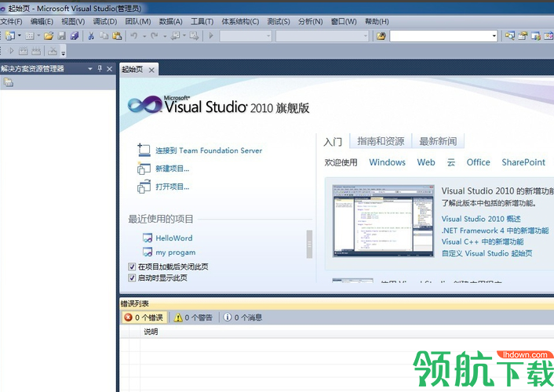Open the Undo history dropdown arrow
The width and height of the screenshot is (554, 392).
pos(144,36)
